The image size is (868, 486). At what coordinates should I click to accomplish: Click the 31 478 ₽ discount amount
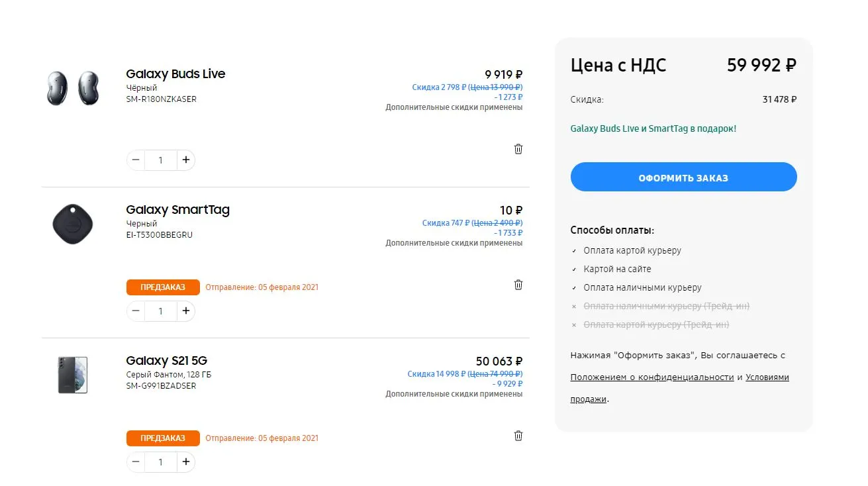click(779, 100)
